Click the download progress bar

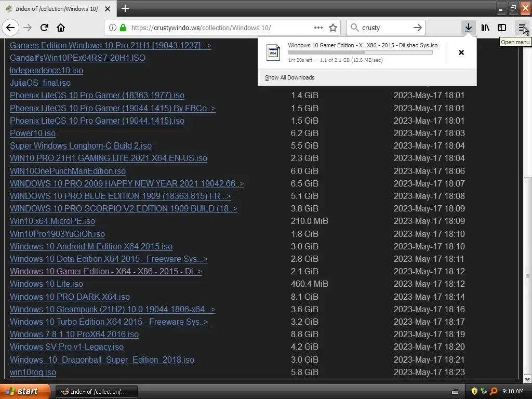361,52
